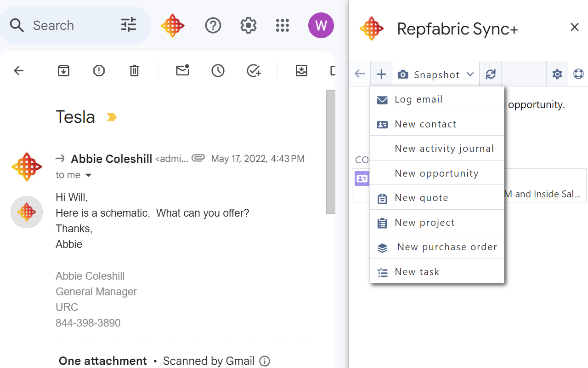Select Log email from menu
Screen dimensions: 588x368
click(x=437, y=99)
